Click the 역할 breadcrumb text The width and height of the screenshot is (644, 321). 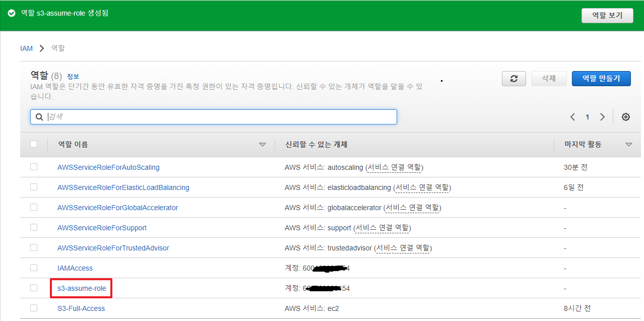point(58,48)
